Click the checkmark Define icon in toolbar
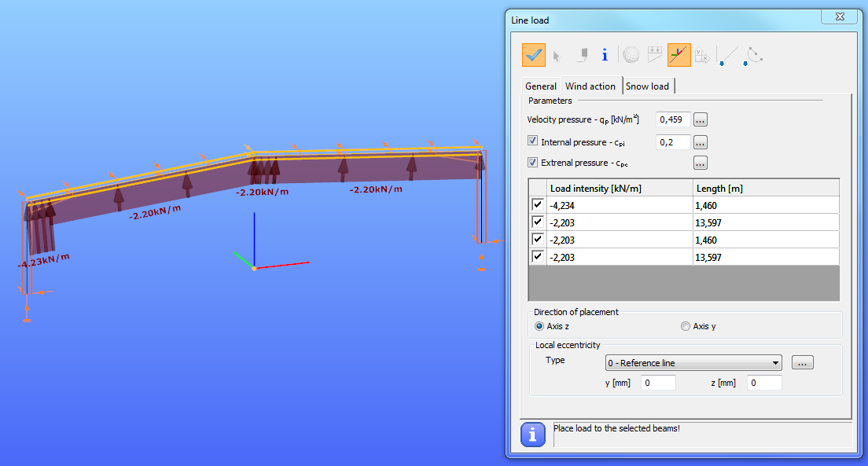Screen dimensions: 868x466 534,55
